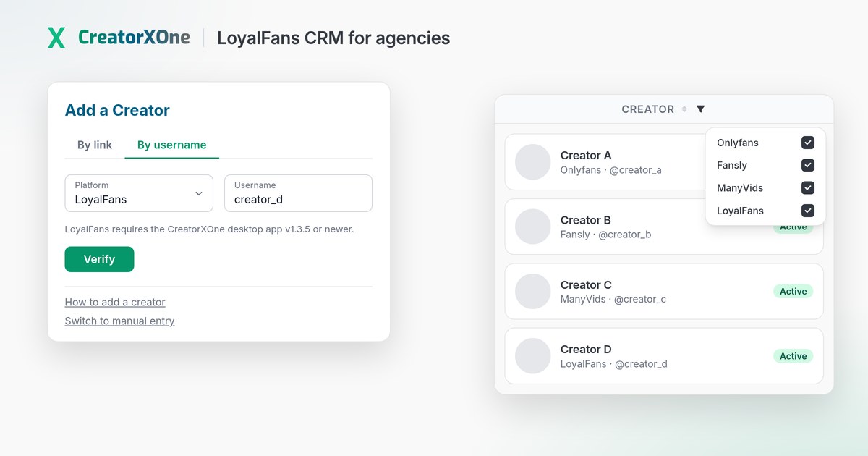Uncheck the LoyalFans filter checkbox
Screen dimensions: 868x456
point(808,211)
